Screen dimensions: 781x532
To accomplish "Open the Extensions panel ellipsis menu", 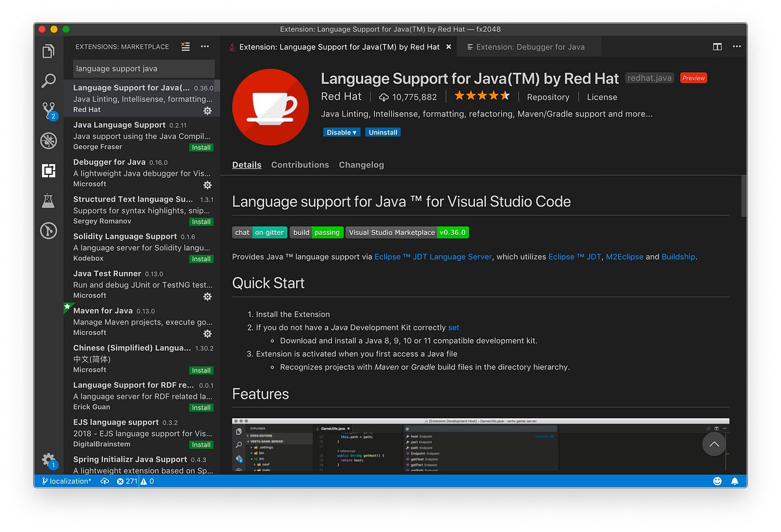I will [204, 46].
